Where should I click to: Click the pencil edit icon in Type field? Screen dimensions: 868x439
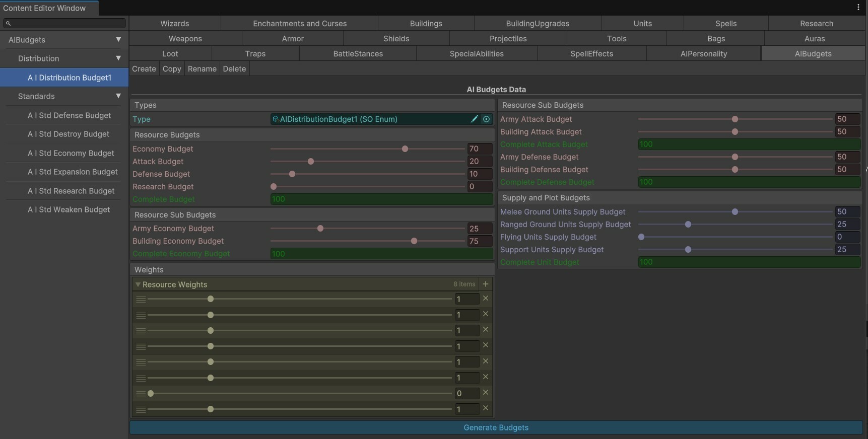474,119
